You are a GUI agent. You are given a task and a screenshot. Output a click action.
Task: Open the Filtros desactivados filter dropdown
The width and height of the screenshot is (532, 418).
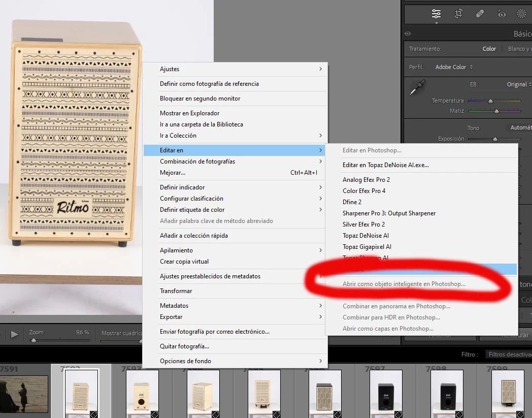[509, 355]
